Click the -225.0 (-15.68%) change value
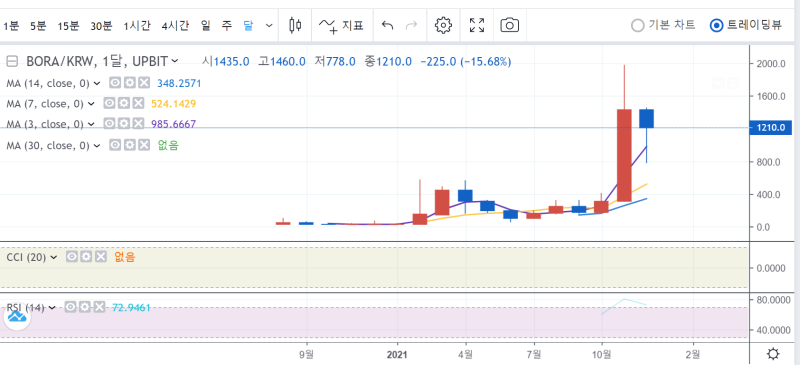Viewport: 800px width, 365px height. 465,62
